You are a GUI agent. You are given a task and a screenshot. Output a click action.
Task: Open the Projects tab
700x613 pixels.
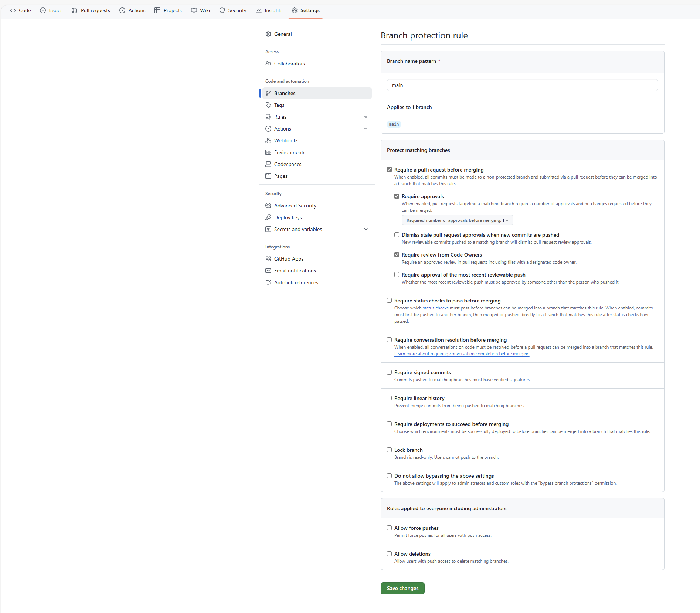168,10
